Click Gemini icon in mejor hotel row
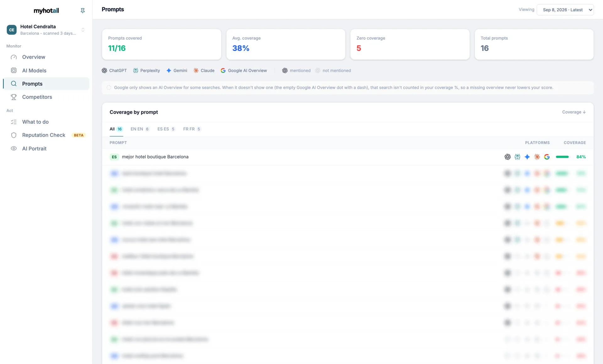This screenshot has width=603, height=364. point(527,157)
